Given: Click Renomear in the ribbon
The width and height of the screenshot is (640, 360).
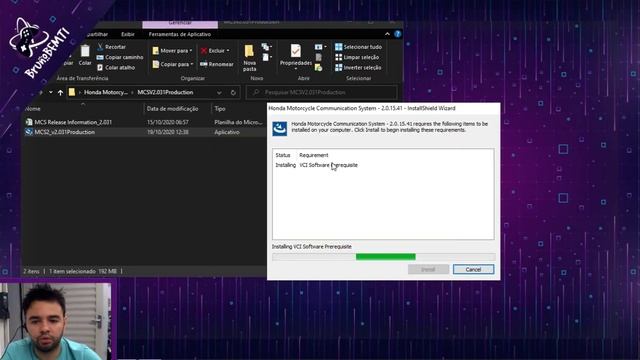Looking at the screenshot, I should click(x=217, y=64).
